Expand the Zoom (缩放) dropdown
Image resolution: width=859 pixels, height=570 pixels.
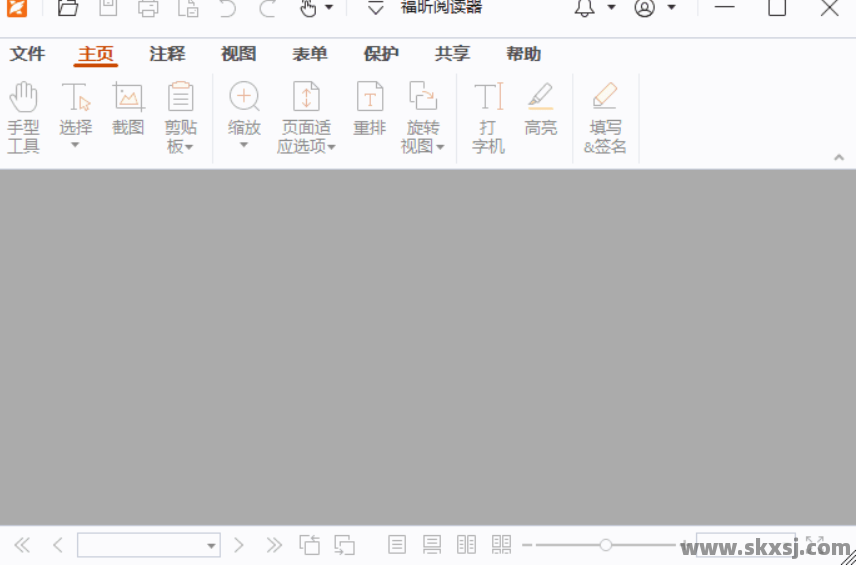(244, 145)
